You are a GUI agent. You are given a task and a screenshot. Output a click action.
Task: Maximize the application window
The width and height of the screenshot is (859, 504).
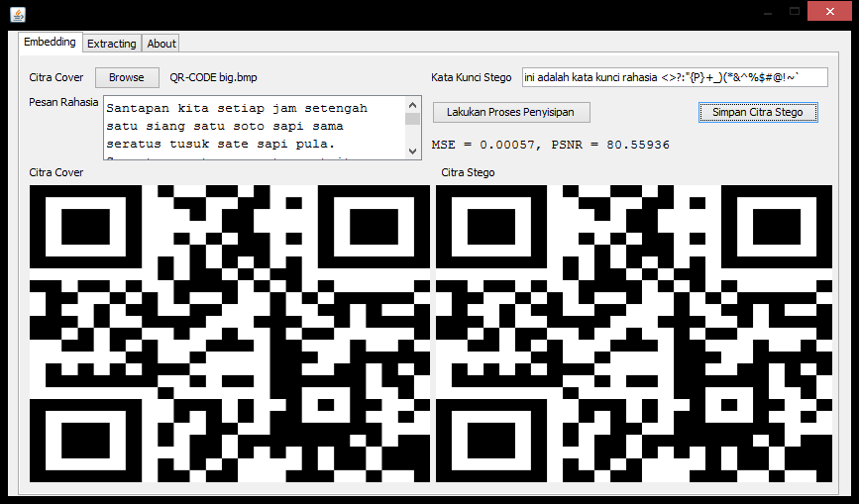794,11
